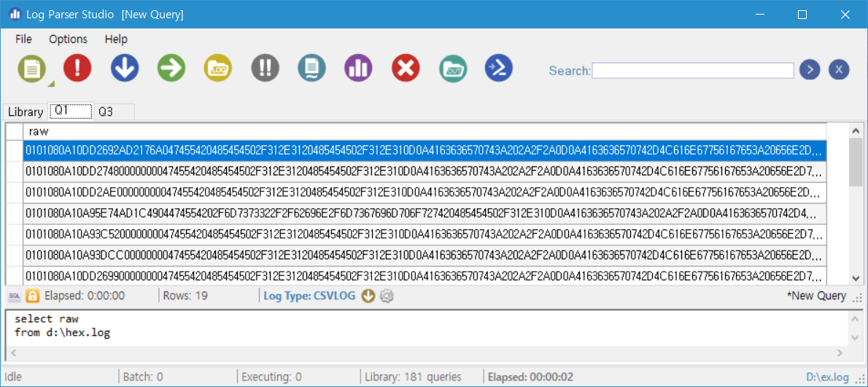Open the Options menu
This screenshot has width=868, height=387.
68,39
